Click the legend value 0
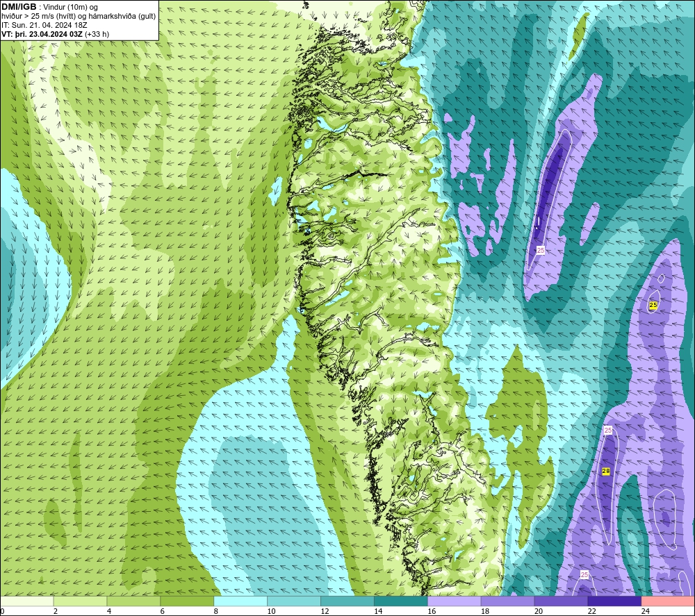 click(x=2, y=611)
